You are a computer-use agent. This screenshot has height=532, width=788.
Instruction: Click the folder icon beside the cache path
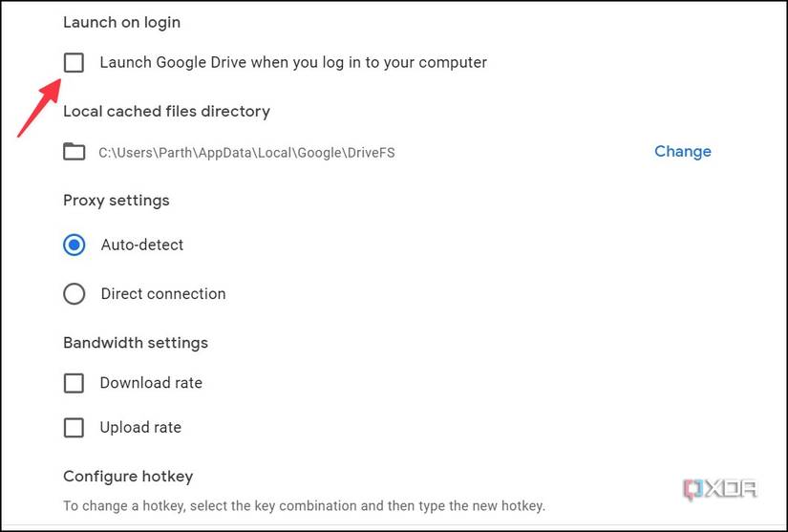pos(74,152)
